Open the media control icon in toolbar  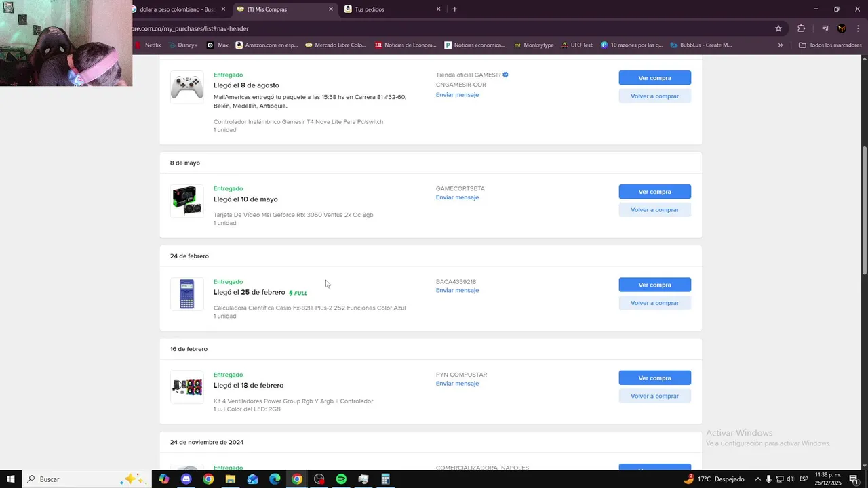pyautogui.click(x=825, y=28)
